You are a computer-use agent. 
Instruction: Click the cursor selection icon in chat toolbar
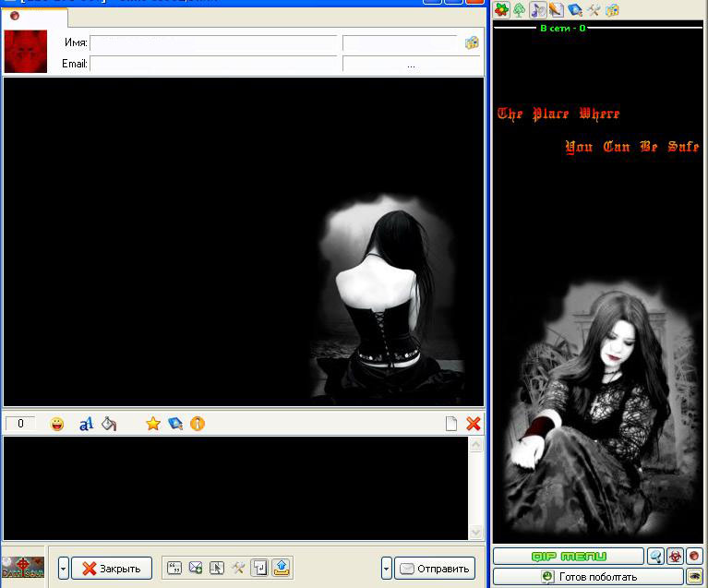coord(217,568)
